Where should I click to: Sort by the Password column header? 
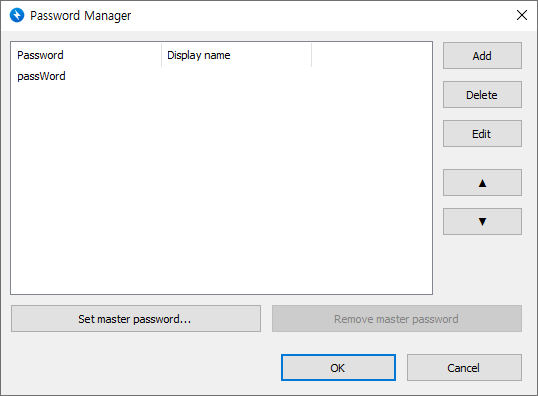coord(86,55)
